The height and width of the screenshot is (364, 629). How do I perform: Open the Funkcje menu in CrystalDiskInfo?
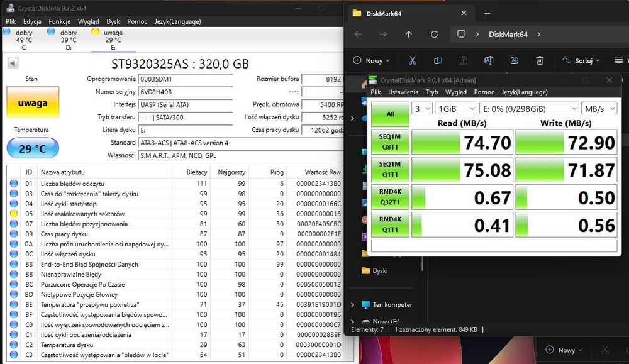59,21
